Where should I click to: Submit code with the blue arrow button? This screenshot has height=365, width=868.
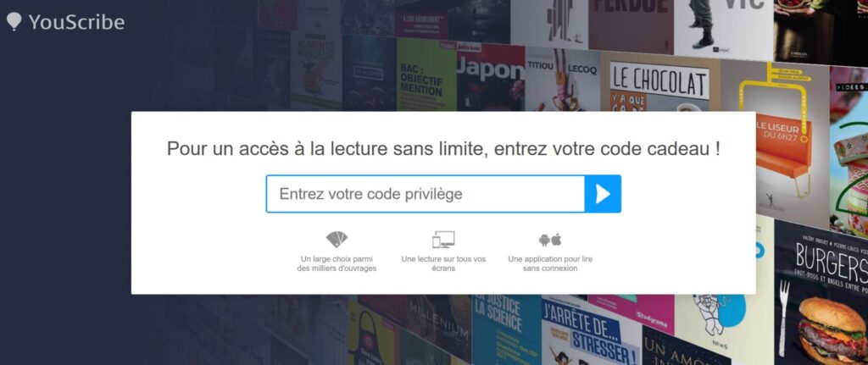pyautogui.click(x=603, y=194)
